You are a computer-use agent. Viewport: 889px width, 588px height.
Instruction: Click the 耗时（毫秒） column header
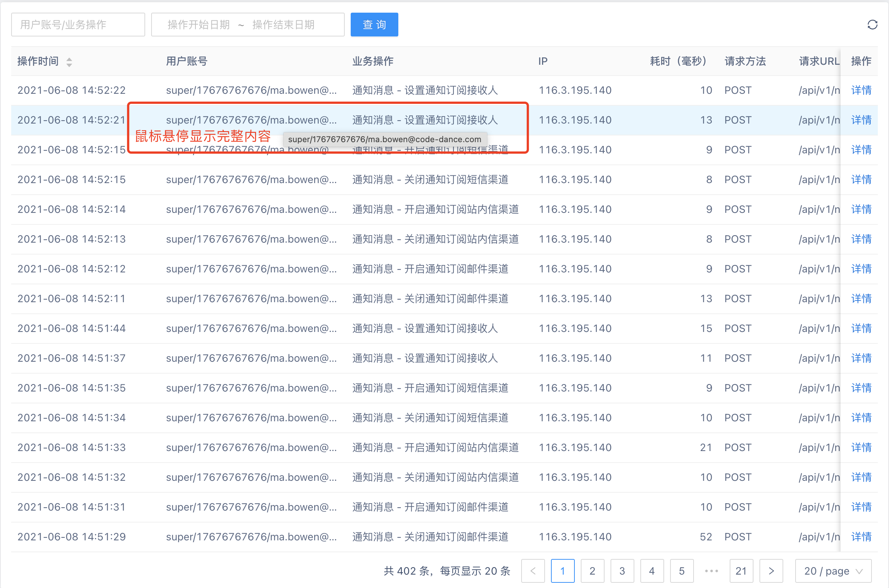click(x=678, y=61)
